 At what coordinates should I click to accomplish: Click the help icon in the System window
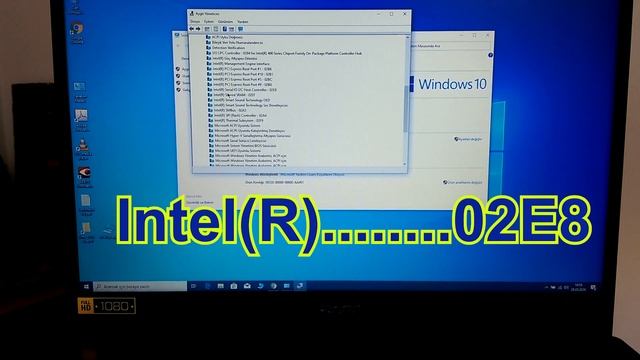point(490,55)
